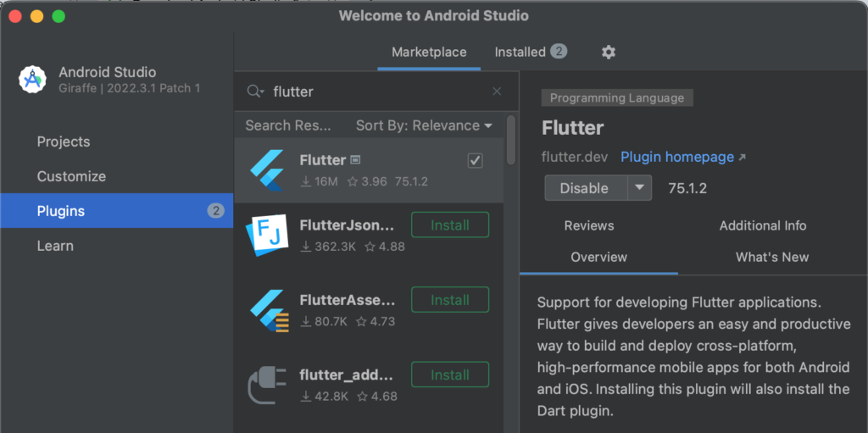Click the Flutter download count 16M
Viewport: 868px width, 433px height.
[319, 181]
